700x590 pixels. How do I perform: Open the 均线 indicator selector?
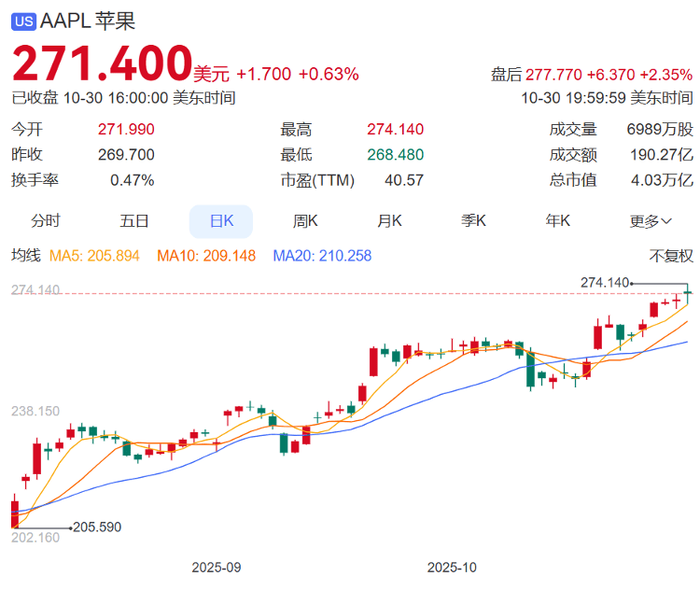tap(25, 256)
